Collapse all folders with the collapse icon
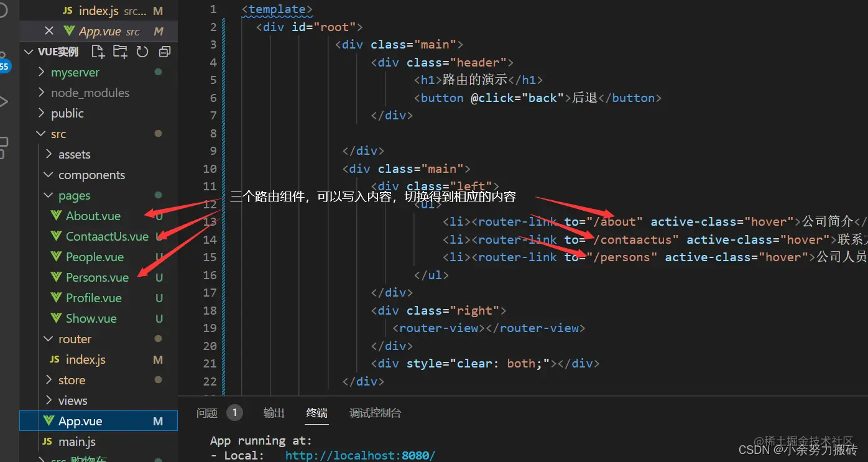This screenshot has height=462, width=868. pos(165,52)
